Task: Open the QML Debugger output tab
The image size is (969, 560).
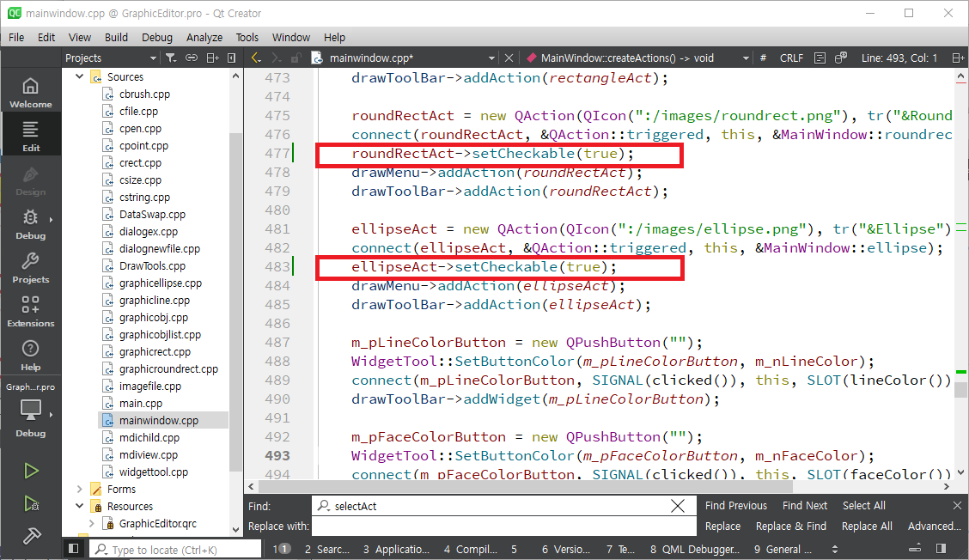Action: coord(695,549)
